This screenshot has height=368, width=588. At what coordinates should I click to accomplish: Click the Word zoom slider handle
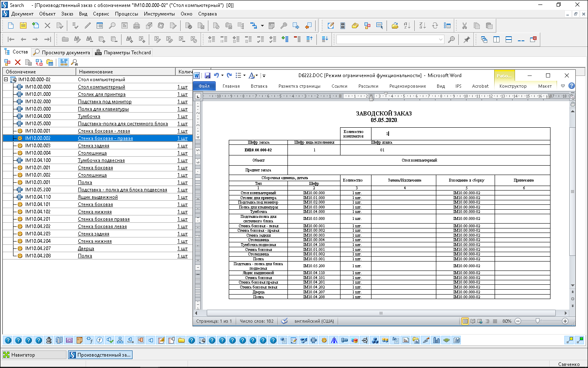point(537,321)
